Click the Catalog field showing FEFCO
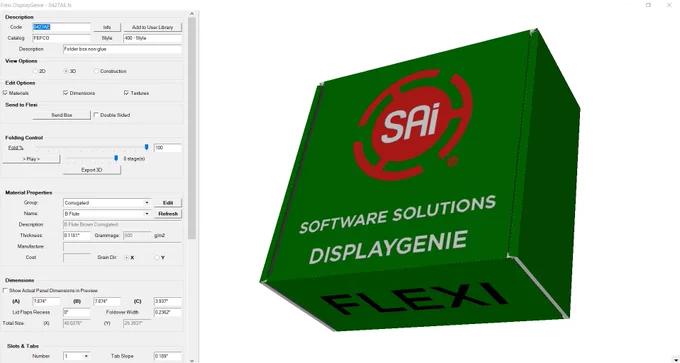 (x=62, y=38)
